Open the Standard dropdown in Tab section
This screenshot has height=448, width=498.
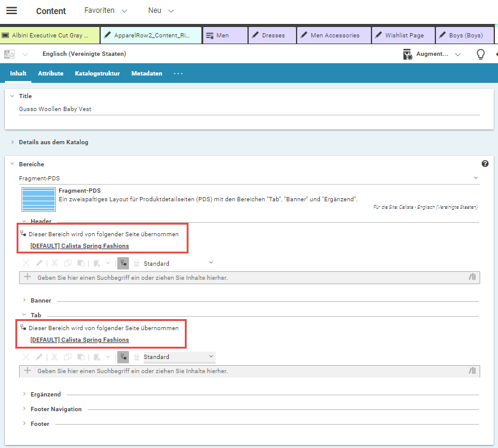[x=179, y=357]
